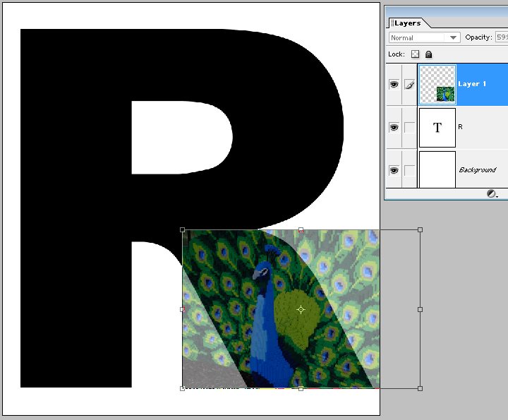This screenshot has width=508, height=420.
Task: Toggle the lock all padlock icon
Action: [x=429, y=54]
